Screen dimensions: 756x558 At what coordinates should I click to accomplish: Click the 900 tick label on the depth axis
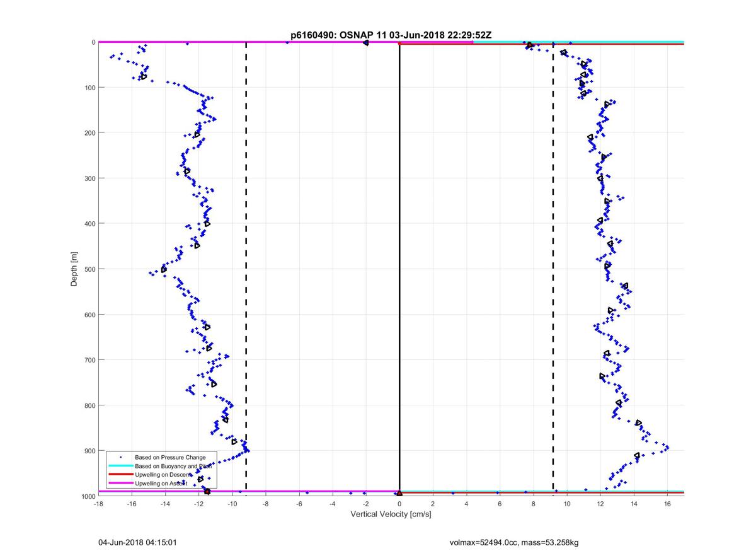point(89,451)
